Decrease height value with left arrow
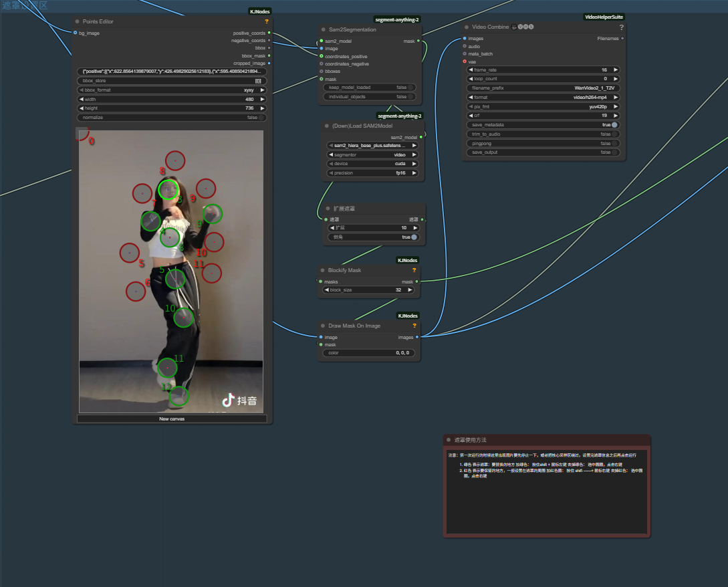The height and width of the screenshot is (587, 728). point(82,108)
